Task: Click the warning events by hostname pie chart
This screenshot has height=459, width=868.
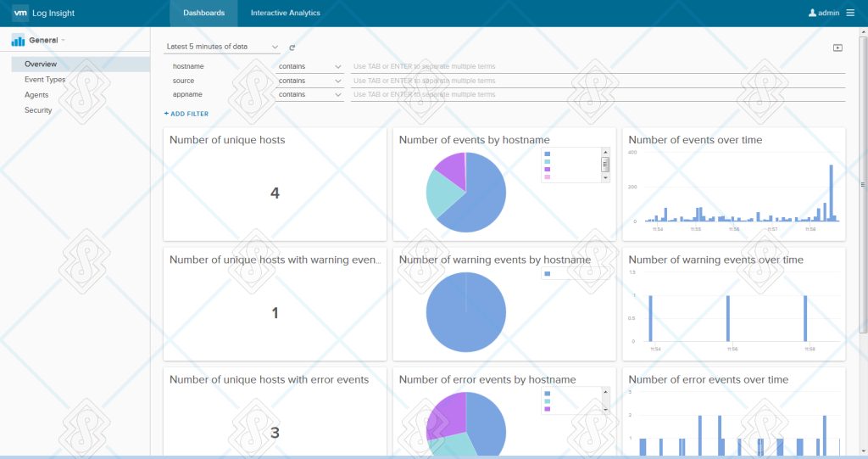Action: click(x=466, y=312)
